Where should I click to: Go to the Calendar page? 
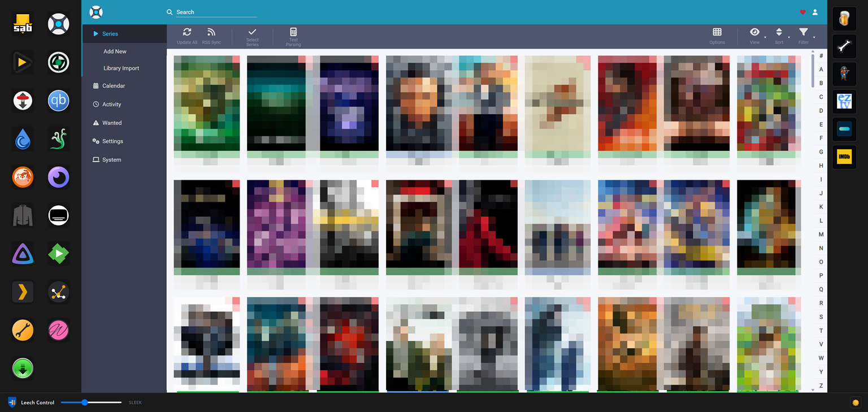pyautogui.click(x=124, y=86)
